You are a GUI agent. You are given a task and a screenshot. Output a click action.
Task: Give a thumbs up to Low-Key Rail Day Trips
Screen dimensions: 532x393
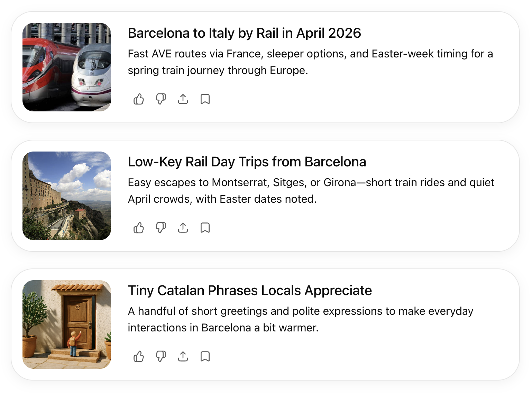pos(139,228)
